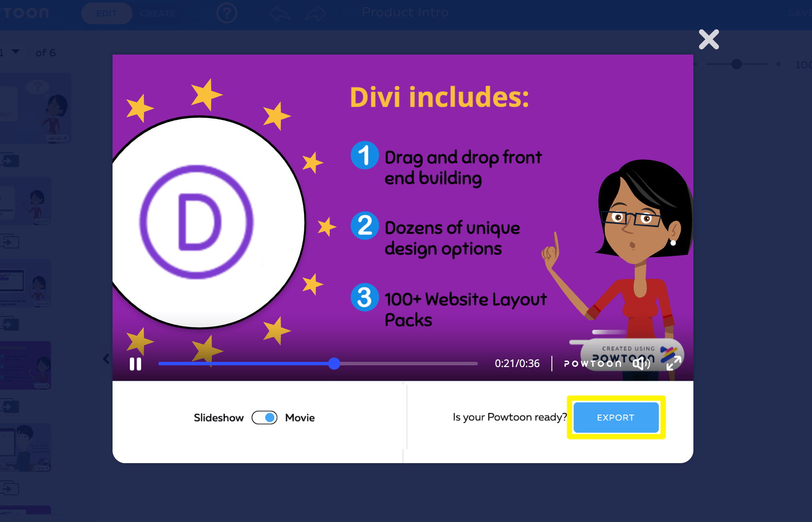The image size is (812, 522).
Task: Click the blue playback progress handle
Action: tap(334, 364)
